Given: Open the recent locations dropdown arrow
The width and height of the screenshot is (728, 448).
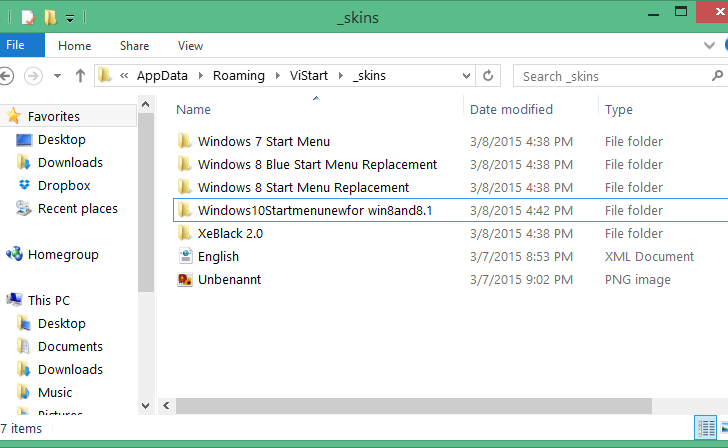Looking at the screenshot, I should pos(57,76).
